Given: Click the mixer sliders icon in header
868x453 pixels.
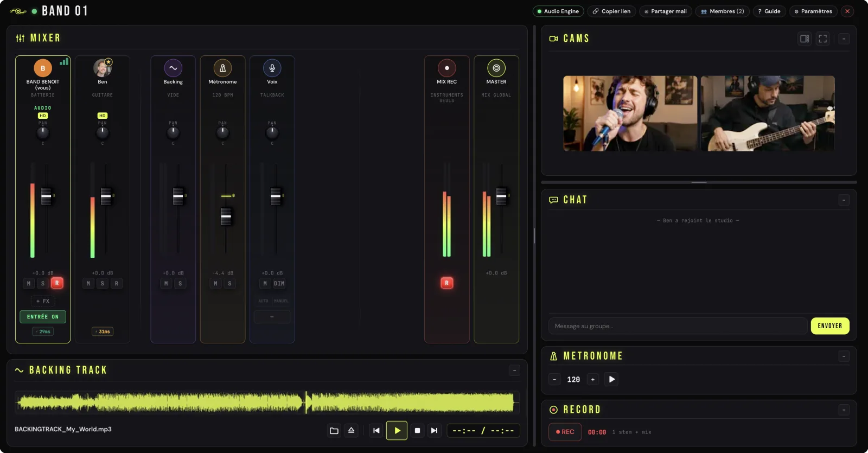Looking at the screenshot, I should pyautogui.click(x=20, y=38).
